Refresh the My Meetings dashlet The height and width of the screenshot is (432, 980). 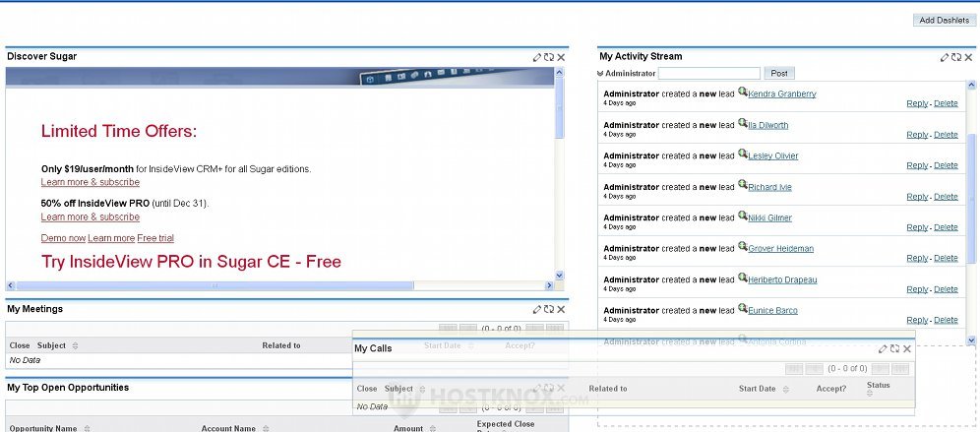pyautogui.click(x=549, y=309)
